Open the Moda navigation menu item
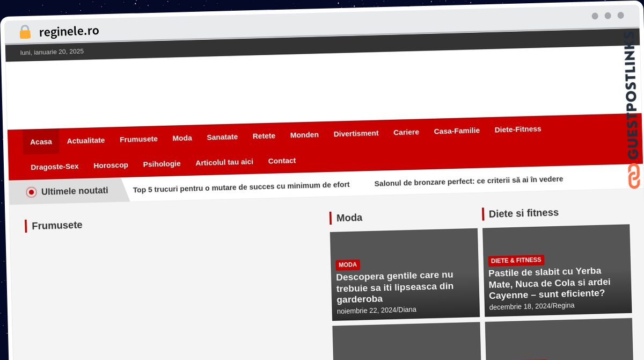Viewport: 644px width, 360px height. pos(182,138)
